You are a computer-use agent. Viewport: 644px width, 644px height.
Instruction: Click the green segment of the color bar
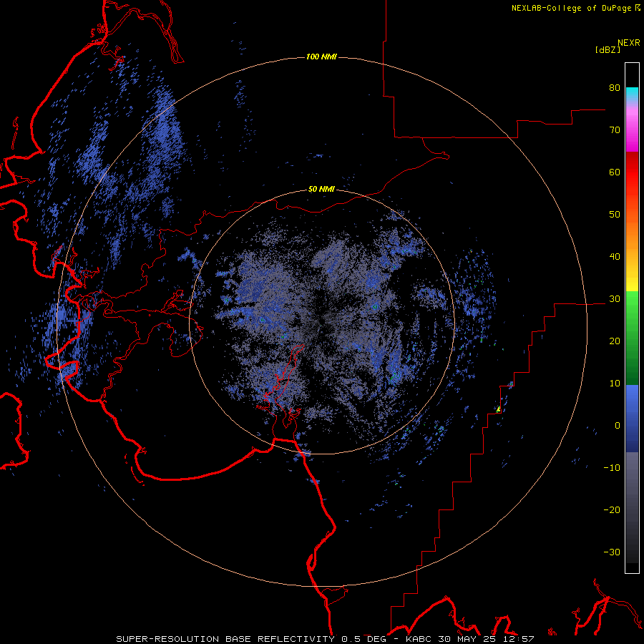coord(632,338)
